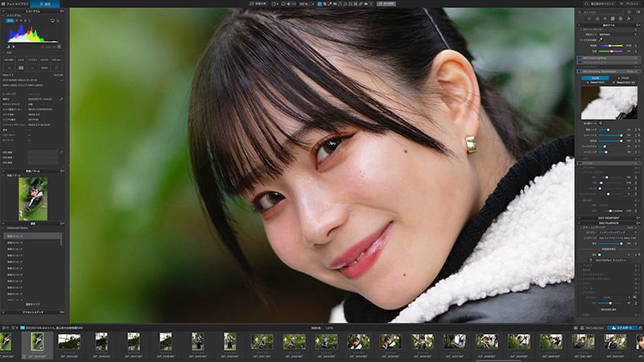Screen dimensions: 644x362
Task: Toggle shadow clipping moon icon
Action: point(8,47)
